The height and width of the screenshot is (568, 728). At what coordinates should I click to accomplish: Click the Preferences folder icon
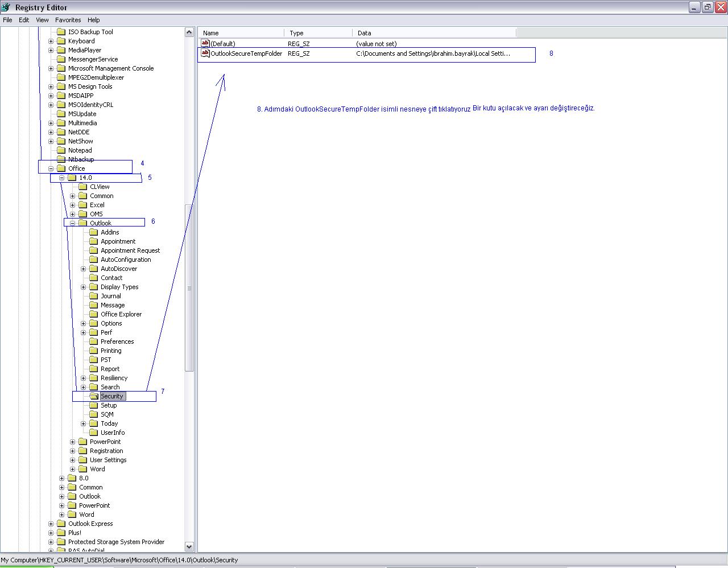coord(94,341)
